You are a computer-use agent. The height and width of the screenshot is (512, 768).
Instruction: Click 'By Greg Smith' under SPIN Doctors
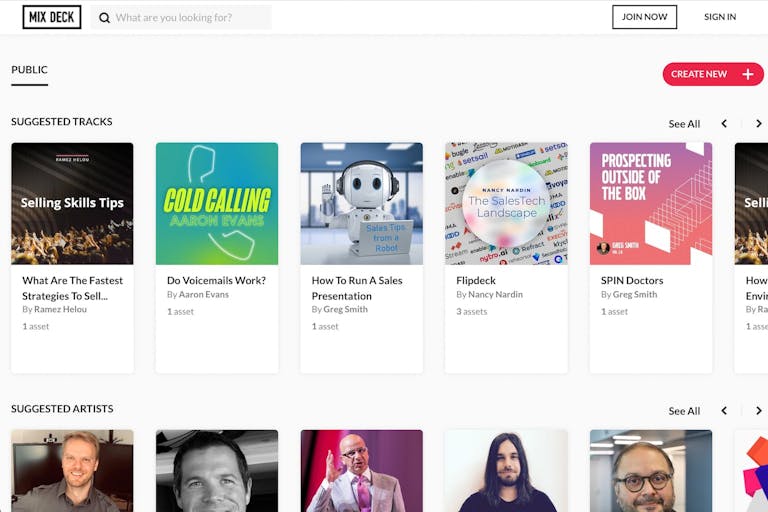pos(629,294)
